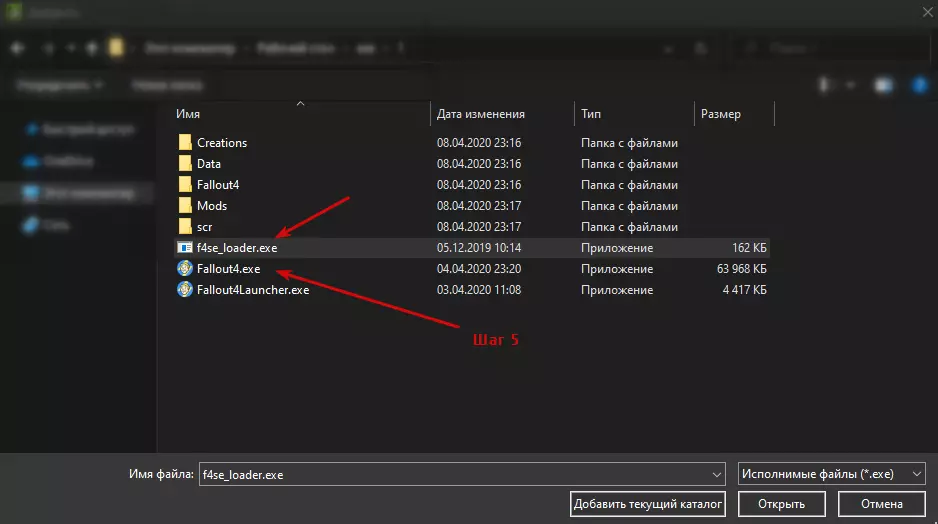The image size is (938, 524).
Task: Click Папка с файлами type in Mods row
Action: tap(629, 205)
